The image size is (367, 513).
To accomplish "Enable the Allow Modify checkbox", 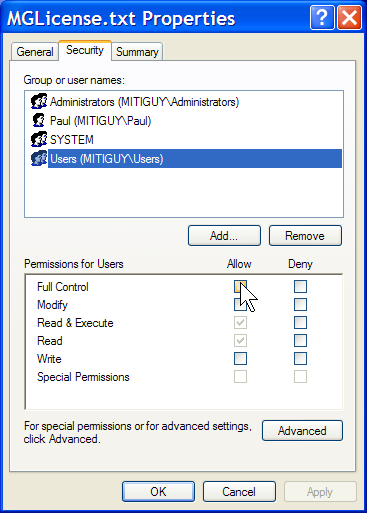I will pos(240,305).
